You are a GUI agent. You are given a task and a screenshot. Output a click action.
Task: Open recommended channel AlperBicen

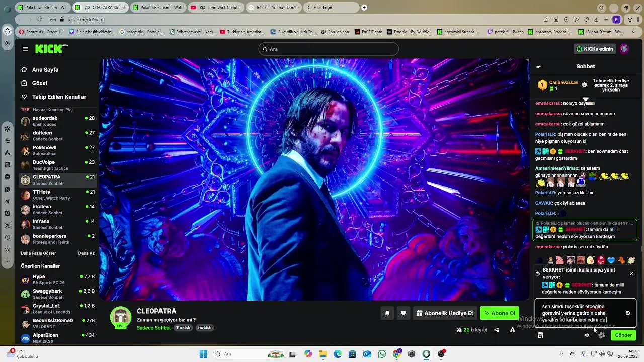point(57,338)
